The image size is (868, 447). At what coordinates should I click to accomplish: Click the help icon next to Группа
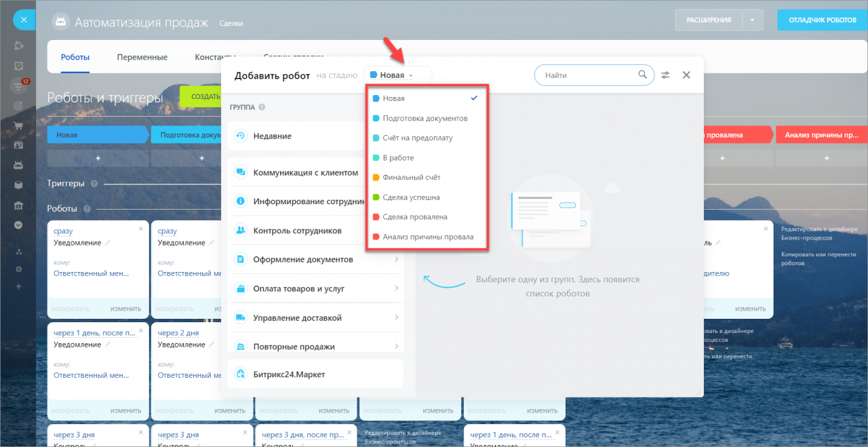pyautogui.click(x=262, y=107)
